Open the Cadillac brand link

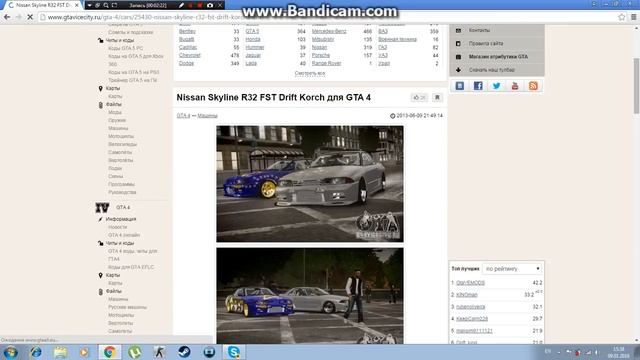pos(188,47)
